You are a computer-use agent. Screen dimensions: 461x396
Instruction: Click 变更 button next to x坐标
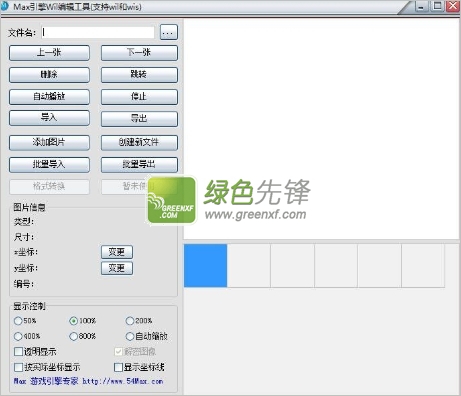pyautogui.click(x=117, y=252)
